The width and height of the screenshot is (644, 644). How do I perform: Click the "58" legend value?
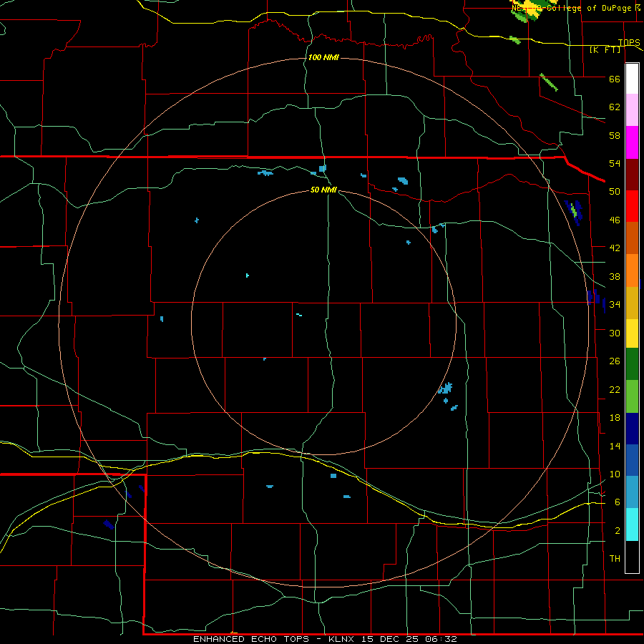(615, 135)
